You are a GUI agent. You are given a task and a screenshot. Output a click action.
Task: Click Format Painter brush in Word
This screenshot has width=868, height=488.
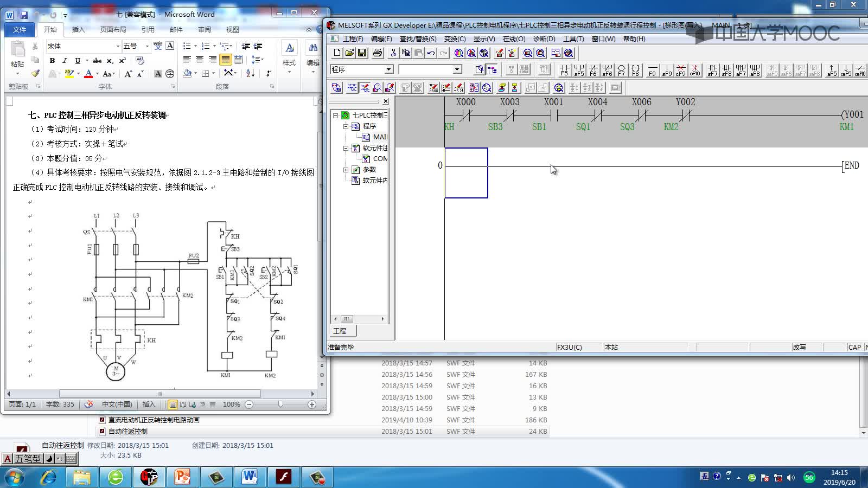35,73
